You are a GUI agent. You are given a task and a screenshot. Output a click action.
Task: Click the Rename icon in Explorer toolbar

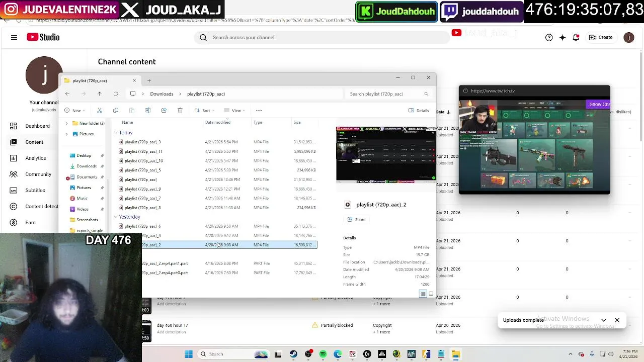[148, 110]
